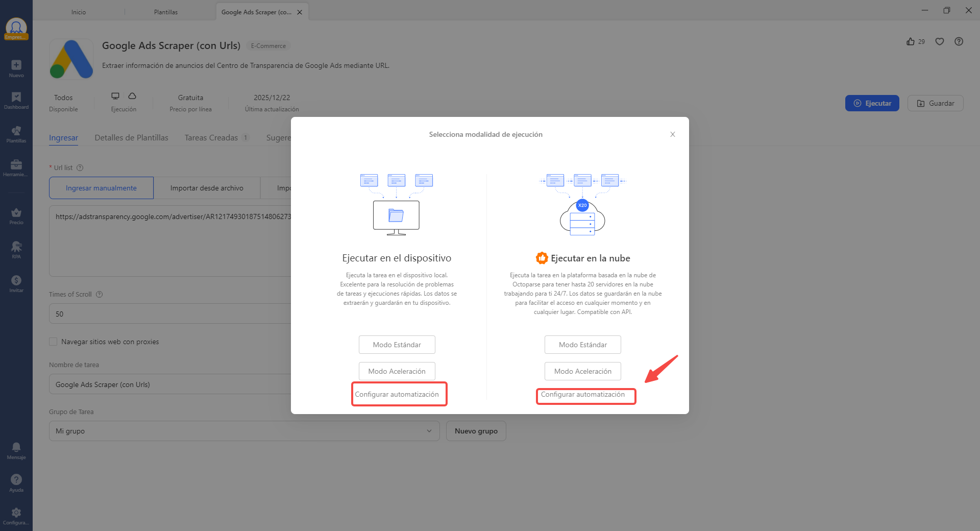Select Modo Aceleración under Ejecutar en el dispositivo
Image resolution: width=980 pixels, height=531 pixels.
point(397,371)
